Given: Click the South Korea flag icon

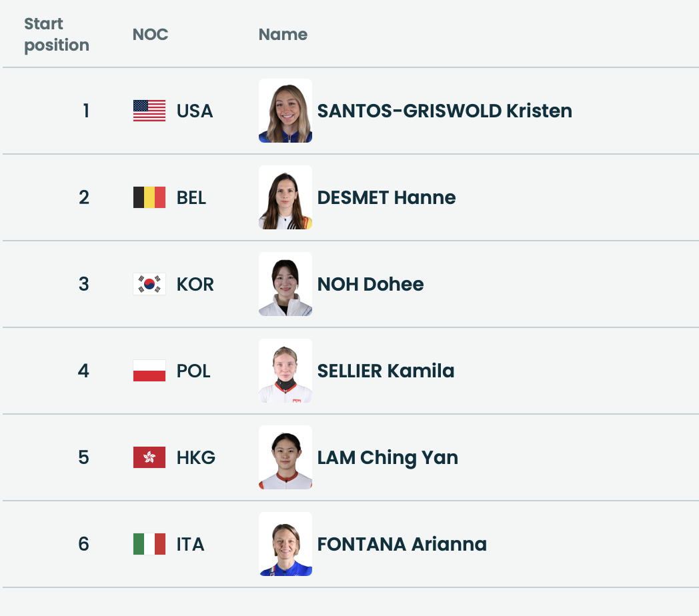Looking at the screenshot, I should tap(149, 284).
